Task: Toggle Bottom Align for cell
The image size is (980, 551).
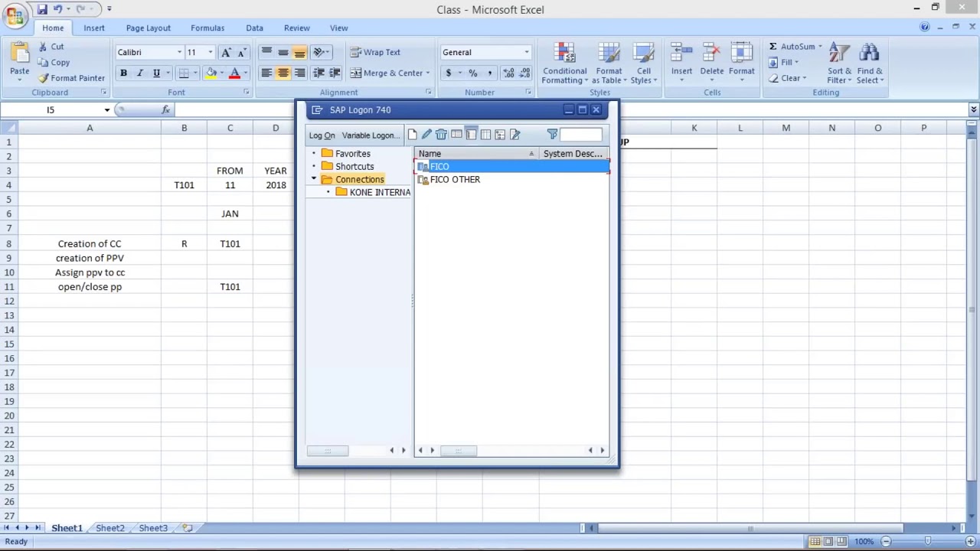Action: tap(300, 52)
